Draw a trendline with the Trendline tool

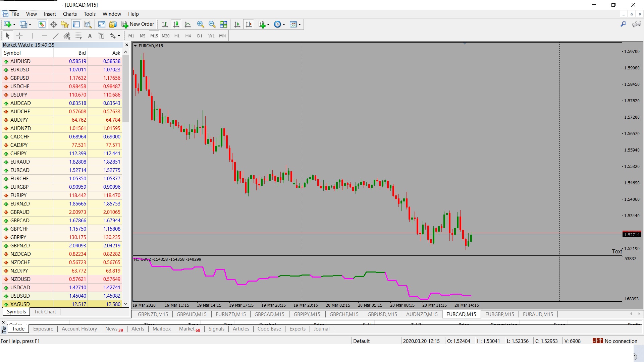tap(56, 36)
